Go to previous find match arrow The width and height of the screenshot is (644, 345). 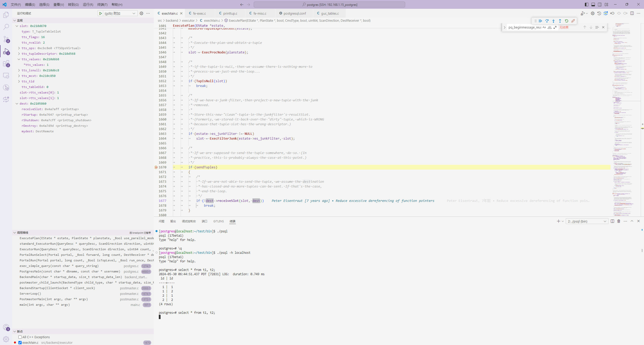coord(585,27)
